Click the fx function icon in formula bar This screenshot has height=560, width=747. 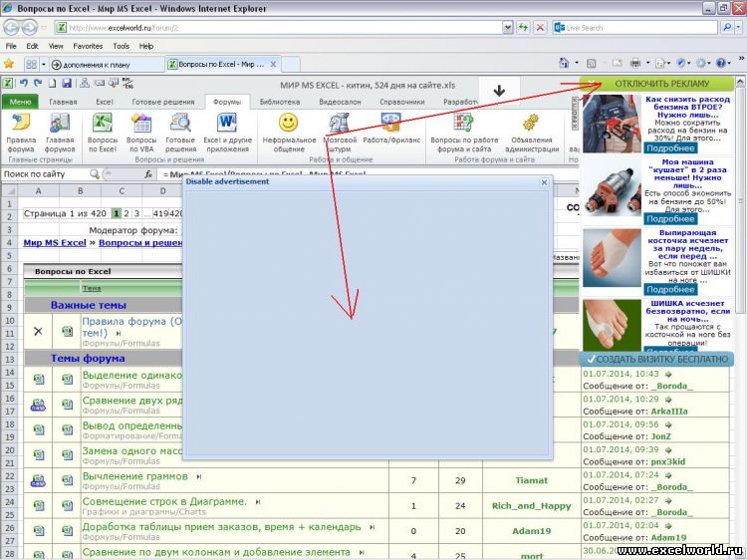[148, 174]
